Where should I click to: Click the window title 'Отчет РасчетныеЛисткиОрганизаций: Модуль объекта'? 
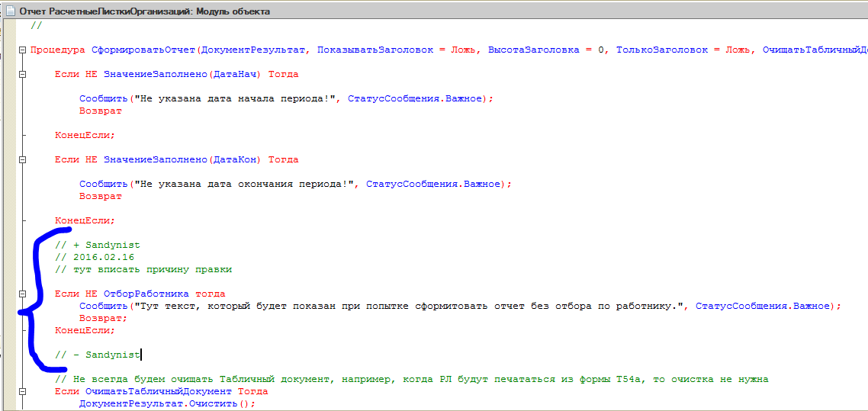coord(145,11)
